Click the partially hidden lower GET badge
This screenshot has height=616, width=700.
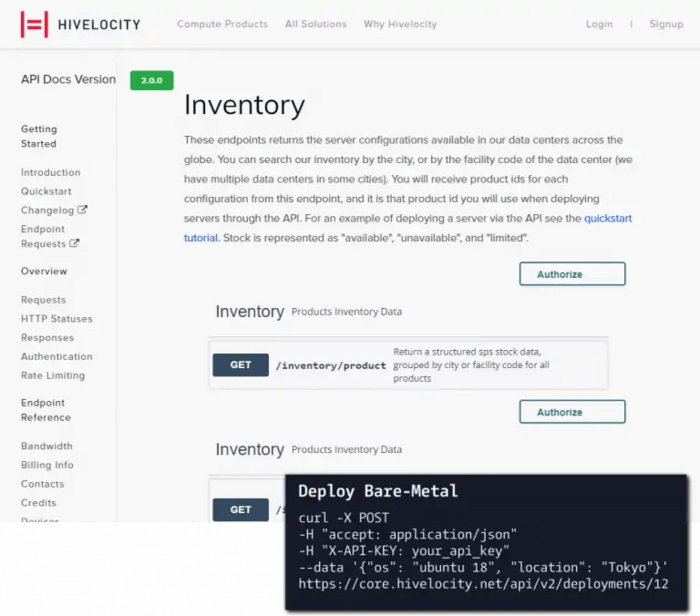tap(241, 509)
